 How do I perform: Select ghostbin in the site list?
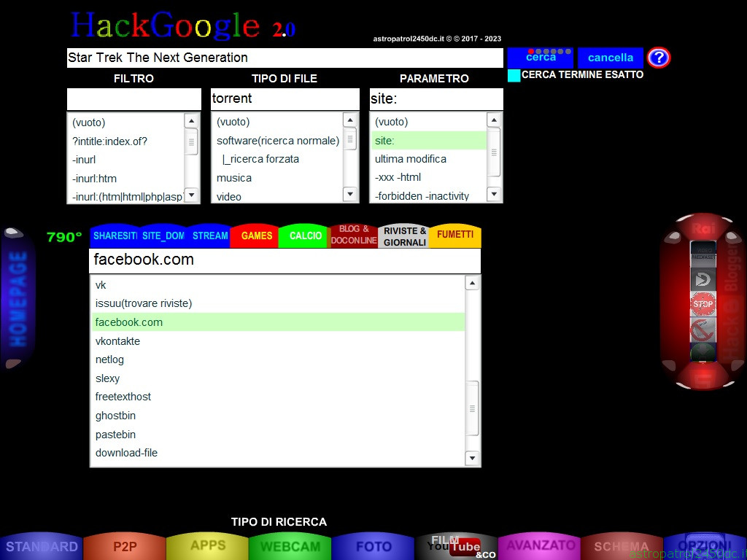[x=278, y=415]
